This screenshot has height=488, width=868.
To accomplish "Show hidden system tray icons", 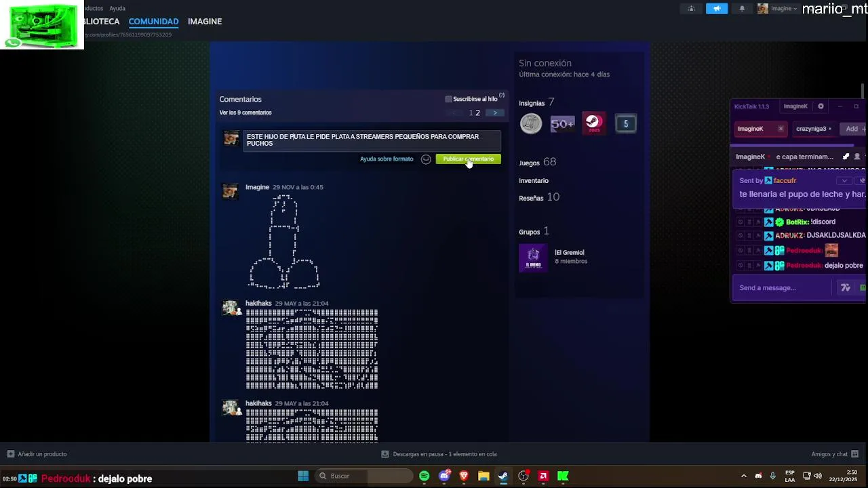I will tap(743, 476).
